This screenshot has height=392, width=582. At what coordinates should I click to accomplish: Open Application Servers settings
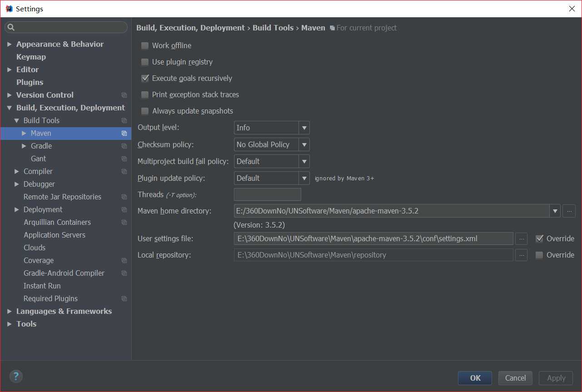[x=55, y=235]
